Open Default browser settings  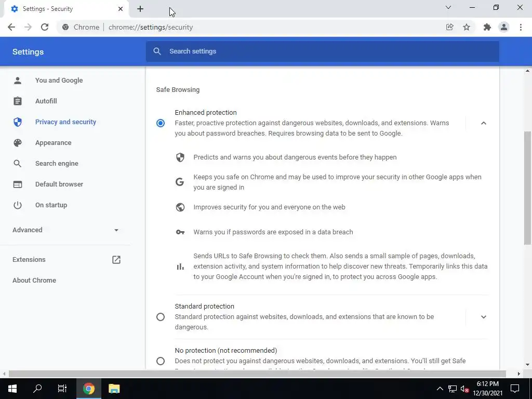tap(59, 184)
